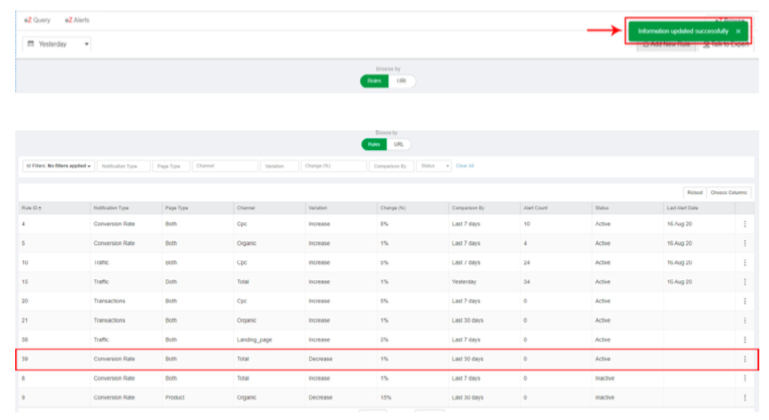The height and width of the screenshot is (420, 769).
Task: Click '16 Aug 20' date in rule 5 row
Action: 679,243
